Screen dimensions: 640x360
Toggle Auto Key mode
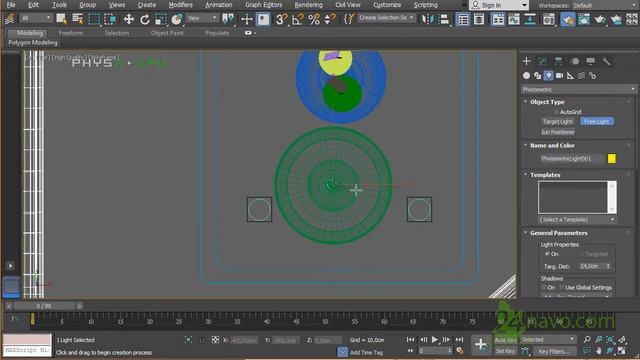(505, 340)
